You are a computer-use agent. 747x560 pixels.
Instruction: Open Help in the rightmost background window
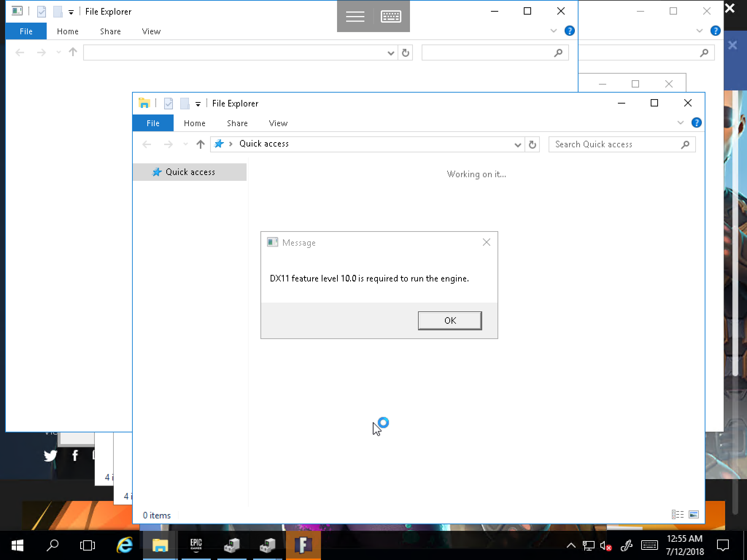click(x=715, y=31)
